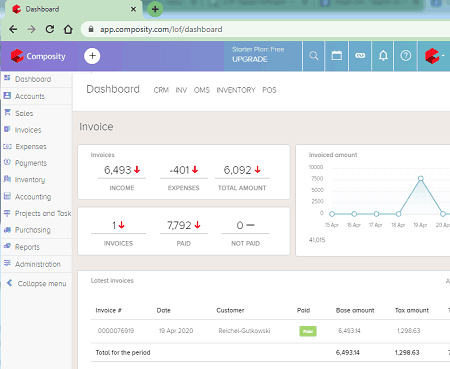Click the 7,792 paid value

pyautogui.click(x=179, y=225)
